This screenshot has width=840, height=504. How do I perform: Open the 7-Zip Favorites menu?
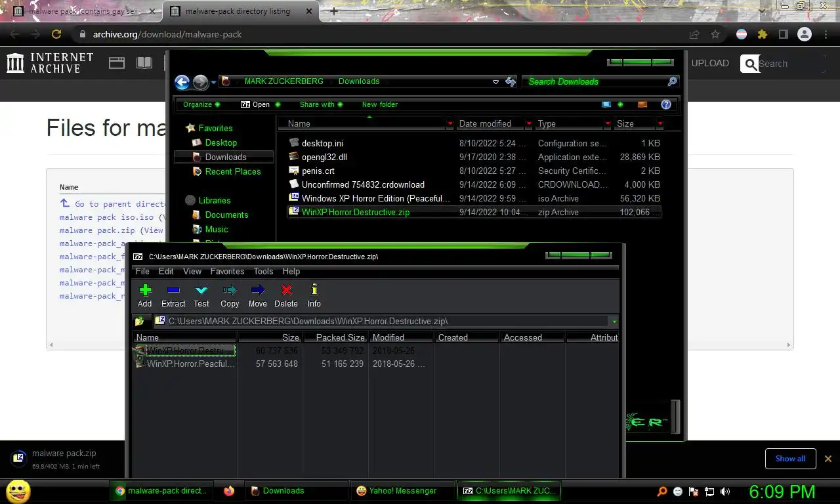pyautogui.click(x=227, y=271)
